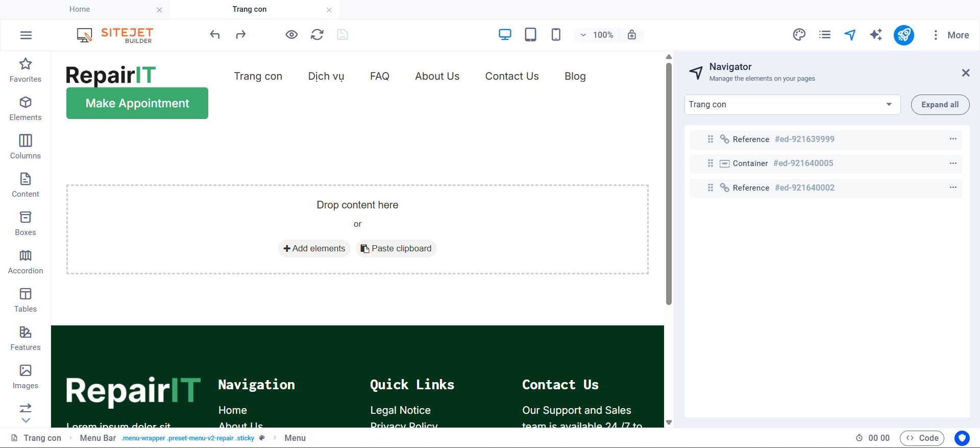Open the Trang con page dropdown
The width and height of the screenshot is (980, 448).
coord(792,105)
